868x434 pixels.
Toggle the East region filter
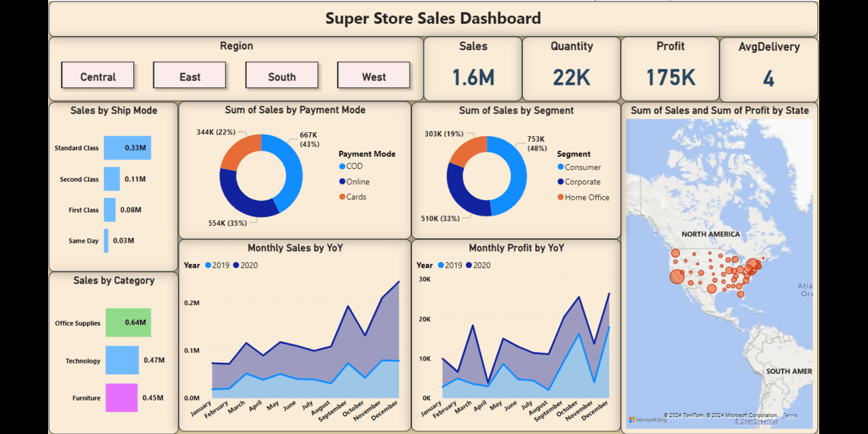[190, 75]
